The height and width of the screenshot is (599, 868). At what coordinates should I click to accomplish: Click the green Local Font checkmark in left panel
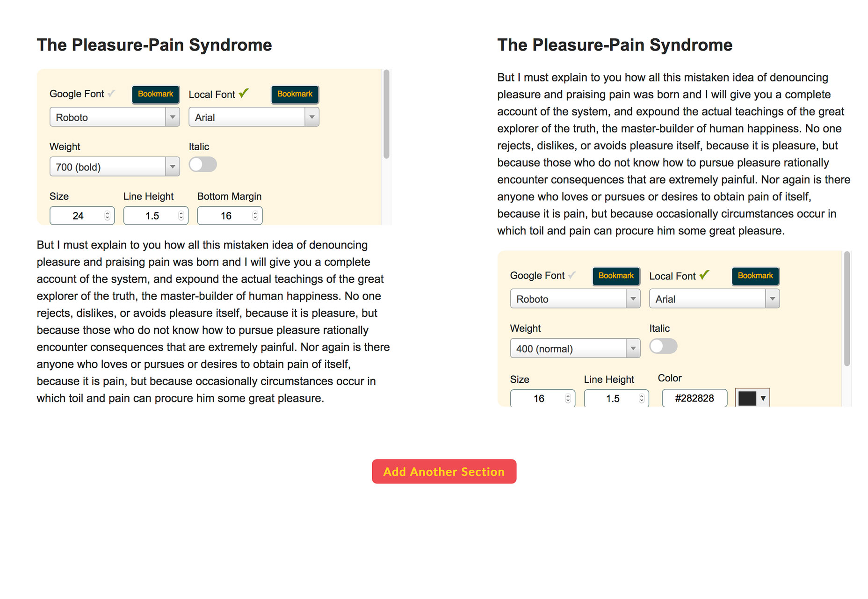pos(244,93)
